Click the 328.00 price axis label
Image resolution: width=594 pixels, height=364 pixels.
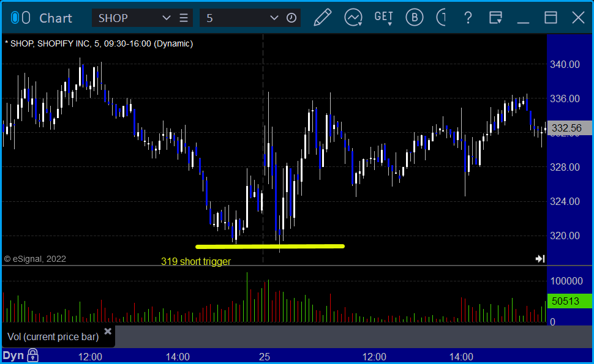565,167
